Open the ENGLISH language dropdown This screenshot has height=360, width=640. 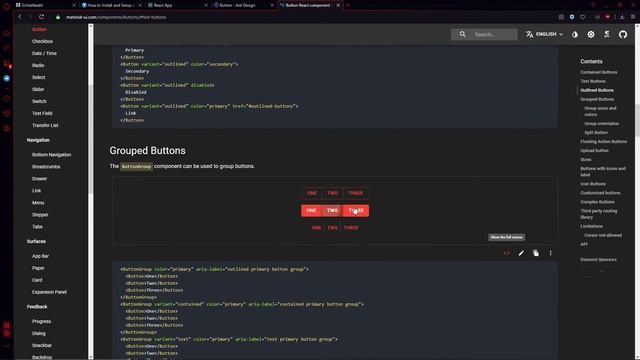pos(544,34)
